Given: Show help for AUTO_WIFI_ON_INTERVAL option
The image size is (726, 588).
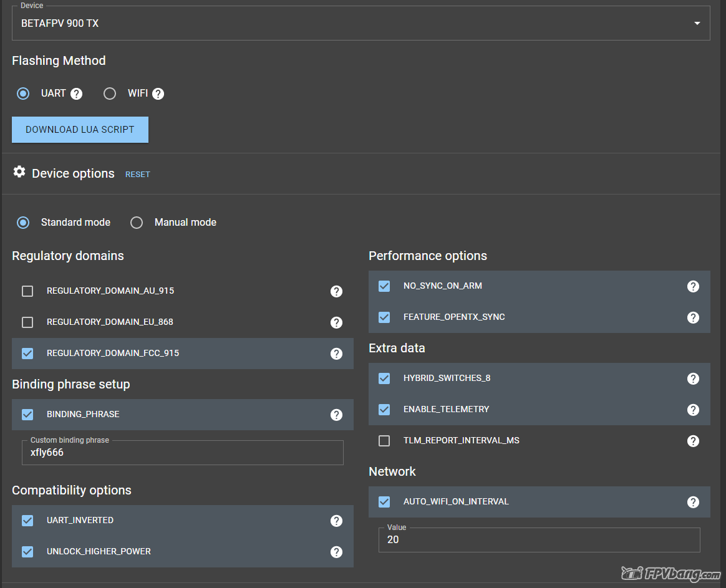Looking at the screenshot, I should coord(693,502).
